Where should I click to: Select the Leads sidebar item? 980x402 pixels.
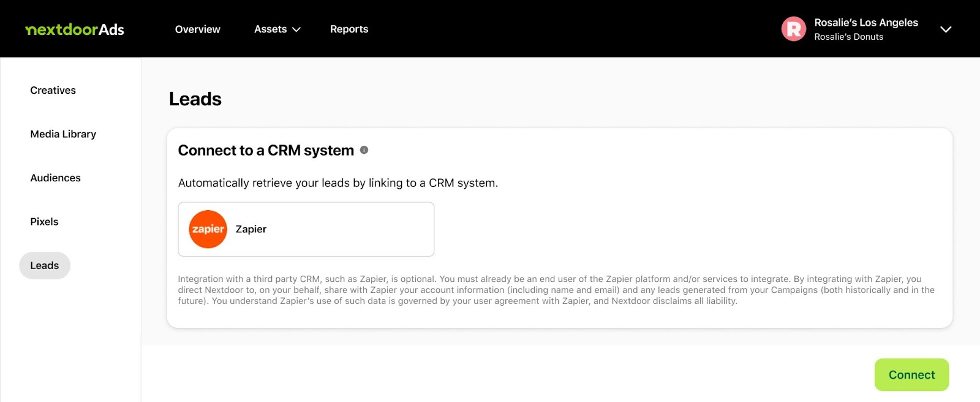45,265
